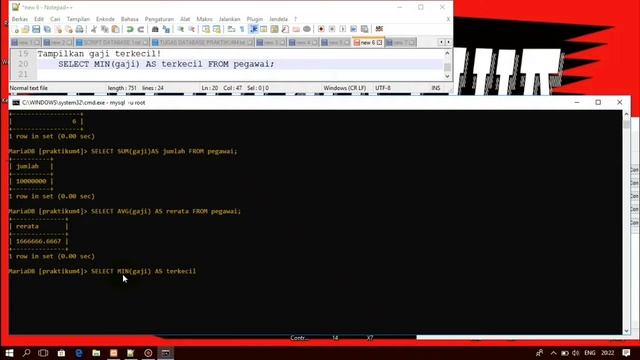Run macro multiple times icon
Image resolution: width=640 pixels, height=360 pixels.
(353, 29)
